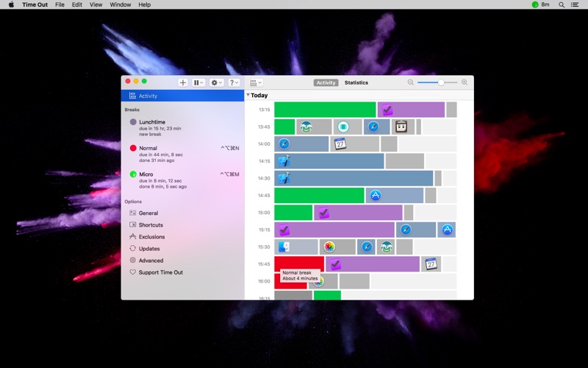This screenshot has width=588, height=368.
Task: Select the Lunchtime break
Action: (x=182, y=127)
